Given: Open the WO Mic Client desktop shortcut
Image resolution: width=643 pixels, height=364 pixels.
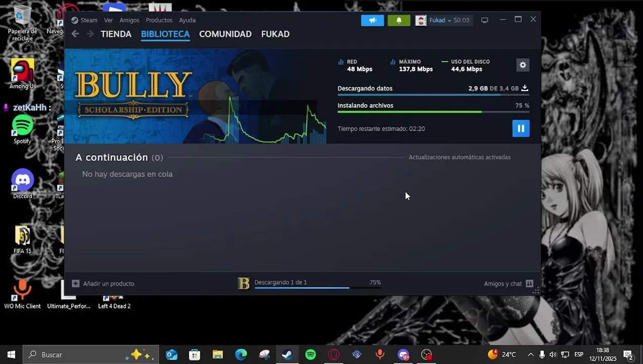Looking at the screenshot, I should tap(22, 294).
